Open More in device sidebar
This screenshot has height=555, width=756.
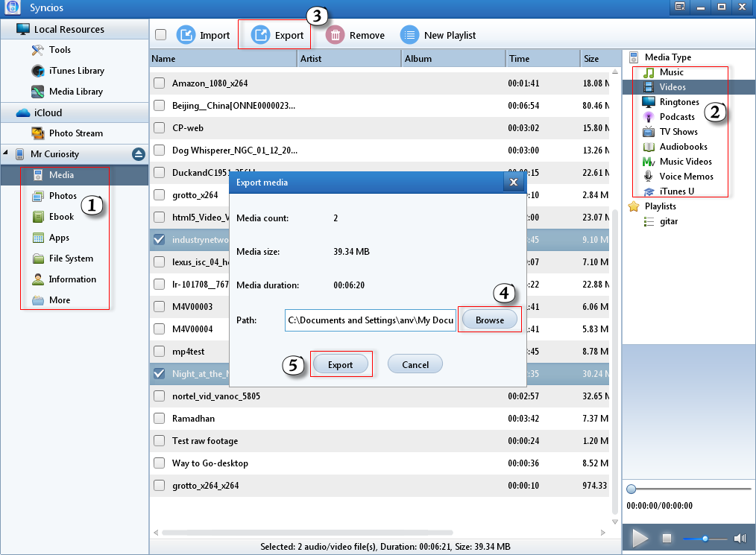coord(60,300)
